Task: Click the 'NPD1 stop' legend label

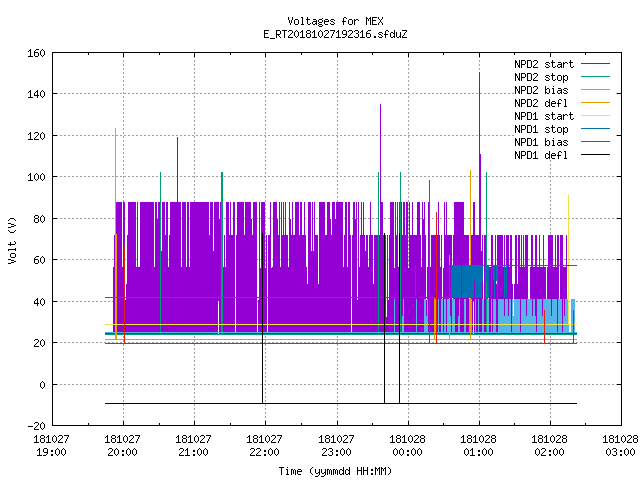Action: (541, 129)
